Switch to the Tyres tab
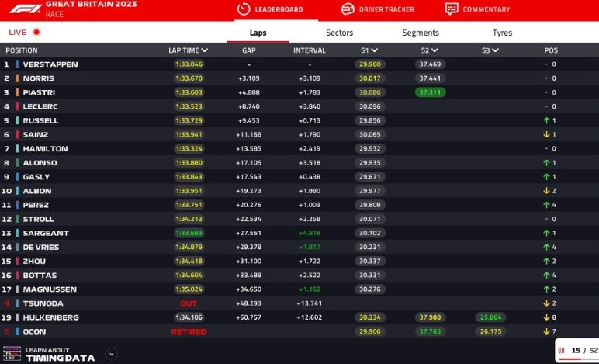This screenshot has height=364, width=599. [x=502, y=33]
